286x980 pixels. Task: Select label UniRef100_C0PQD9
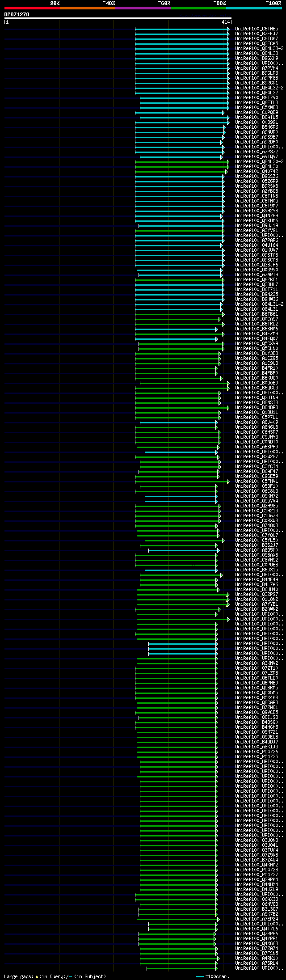pyautogui.click(x=257, y=112)
